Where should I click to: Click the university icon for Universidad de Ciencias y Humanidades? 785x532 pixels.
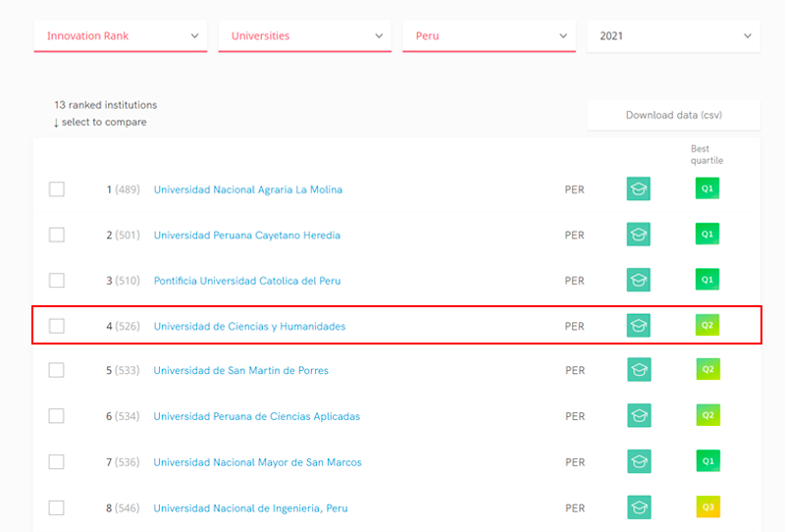click(x=639, y=326)
